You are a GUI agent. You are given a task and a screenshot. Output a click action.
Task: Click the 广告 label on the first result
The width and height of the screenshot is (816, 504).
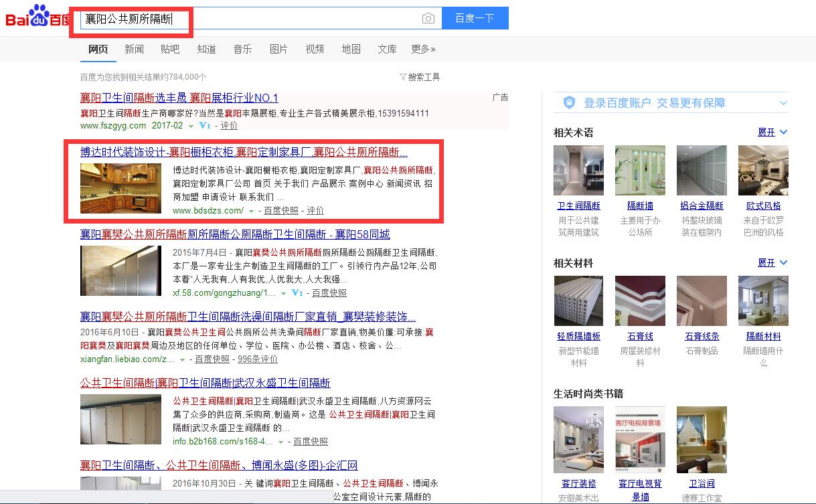pos(500,97)
